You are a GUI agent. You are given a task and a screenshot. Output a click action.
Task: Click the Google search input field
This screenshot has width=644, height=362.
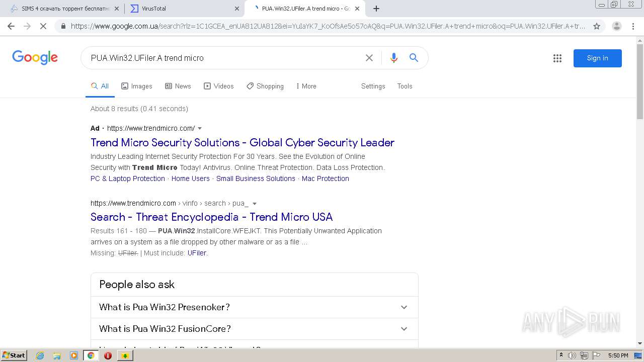point(224,58)
